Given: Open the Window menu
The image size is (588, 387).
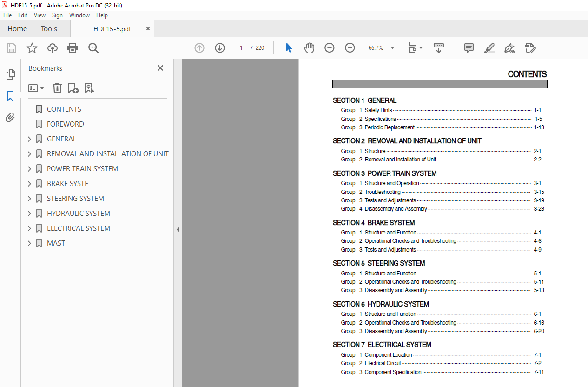Looking at the screenshot, I should [x=79, y=15].
